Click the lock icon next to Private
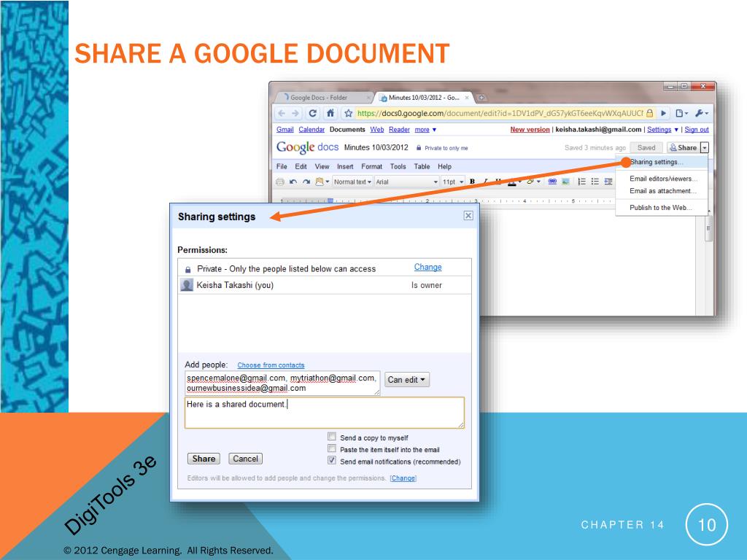 pyautogui.click(x=187, y=270)
